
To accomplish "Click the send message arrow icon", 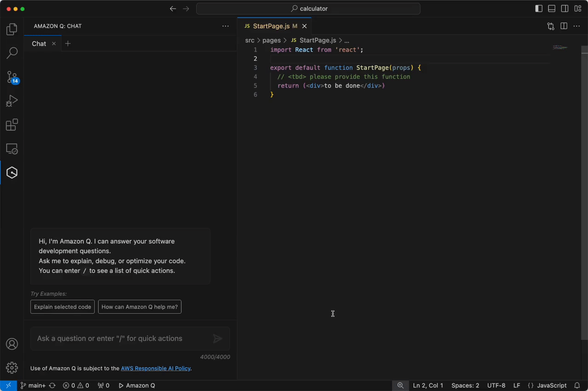I will pyautogui.click(x=218, y=339).
